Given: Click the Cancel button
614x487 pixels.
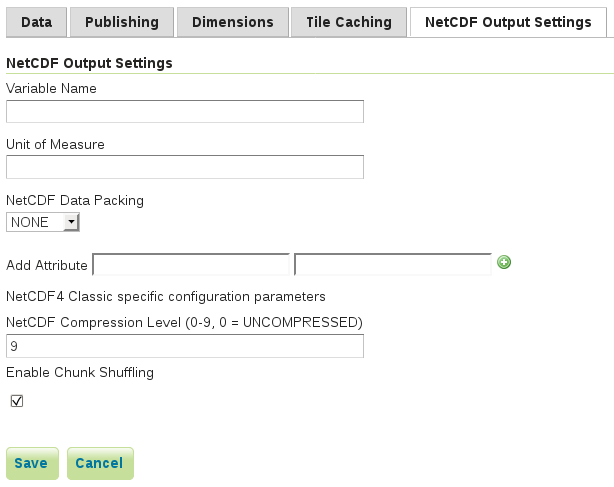Looking at the screenshot, I should 99,463.
